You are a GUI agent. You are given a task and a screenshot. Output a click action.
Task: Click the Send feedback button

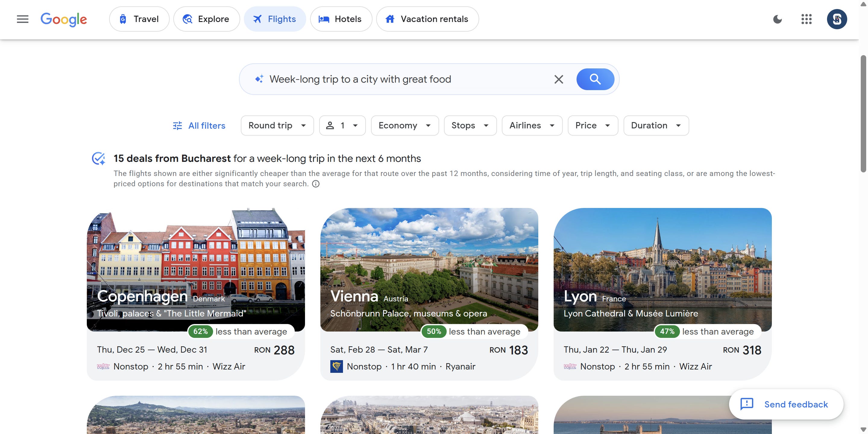pyautogui.click(x=786, y=404)
